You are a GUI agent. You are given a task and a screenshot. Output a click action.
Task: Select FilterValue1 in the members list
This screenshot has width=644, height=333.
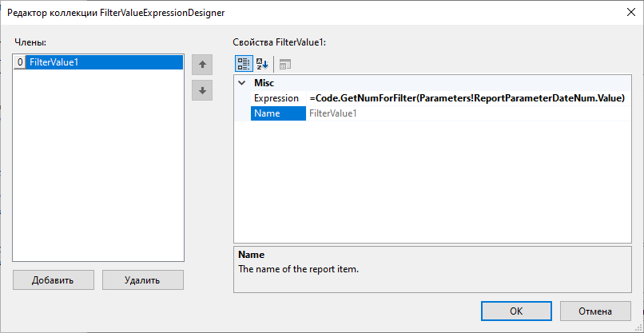[54, 62]
